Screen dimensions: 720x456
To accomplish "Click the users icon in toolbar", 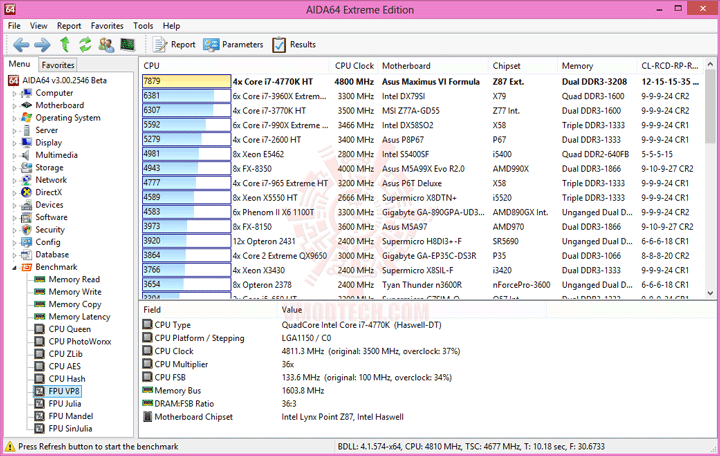I will (x=106, y=45).
